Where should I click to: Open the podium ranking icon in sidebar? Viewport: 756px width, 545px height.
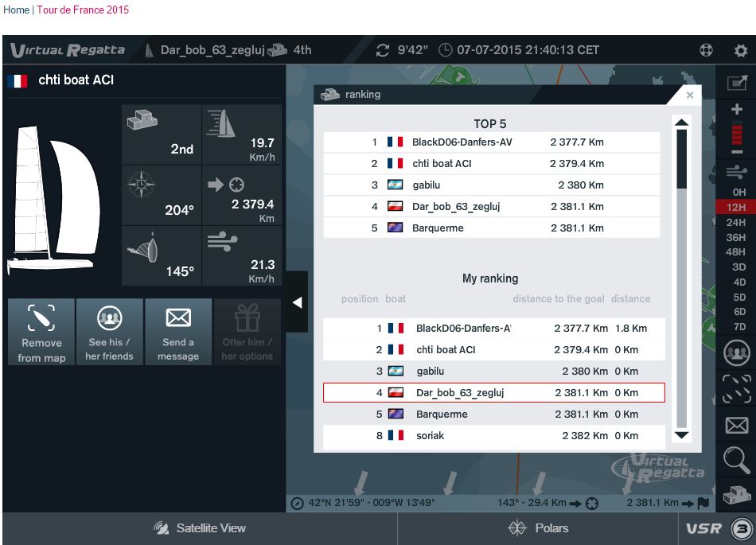pos(737,495)
